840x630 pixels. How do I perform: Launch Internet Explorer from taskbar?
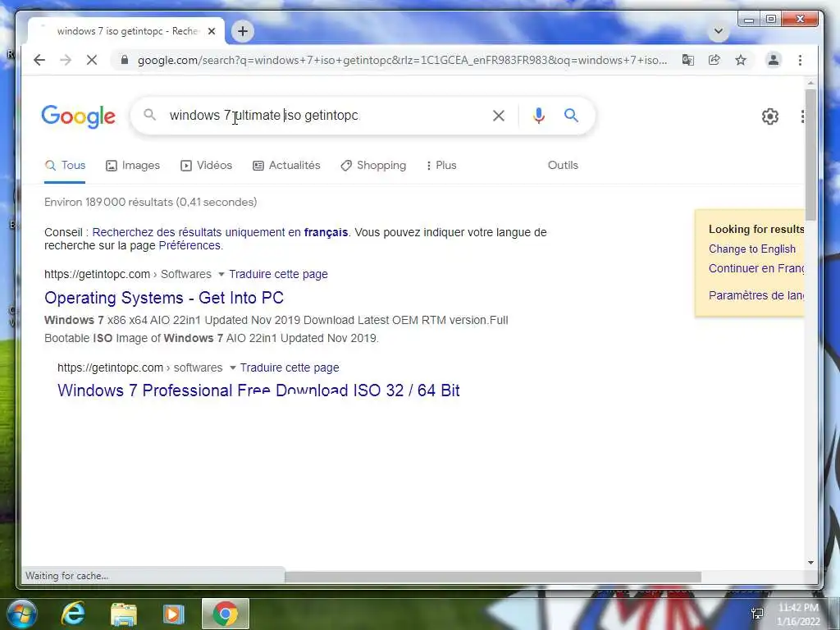73,614
